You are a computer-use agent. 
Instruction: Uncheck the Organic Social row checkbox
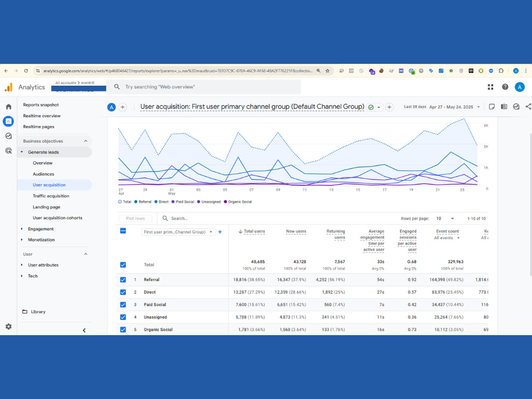[x=123, y=330]
